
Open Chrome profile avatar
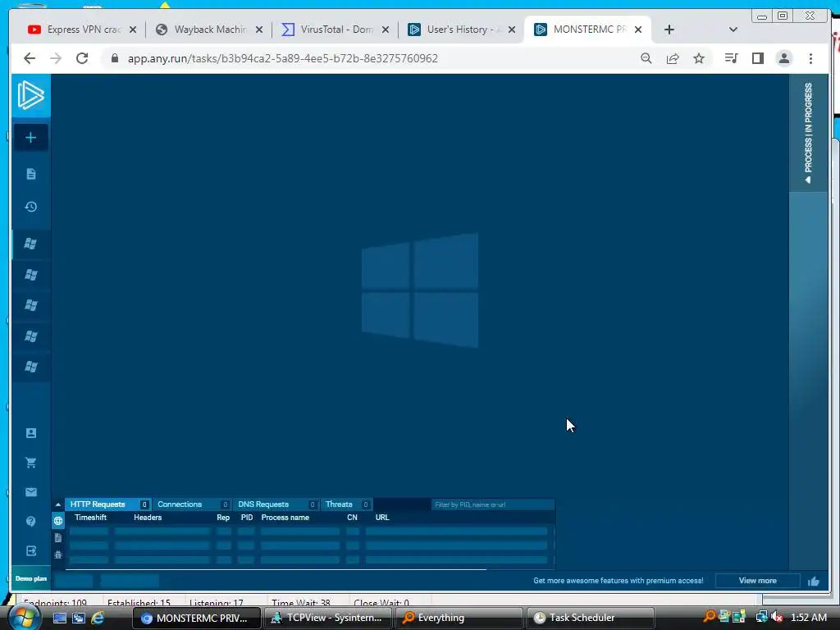(x=783, y=58)
